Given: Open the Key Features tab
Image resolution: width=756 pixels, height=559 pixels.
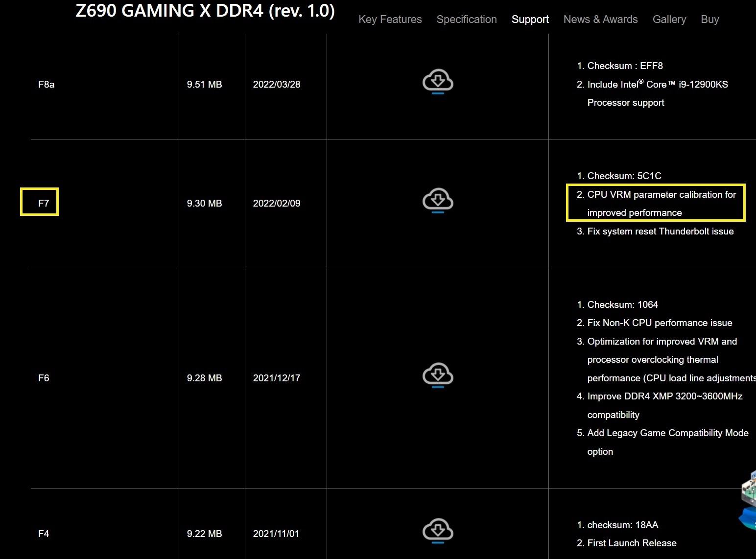Looking at the screenshot, I should (x=390, y=20).
